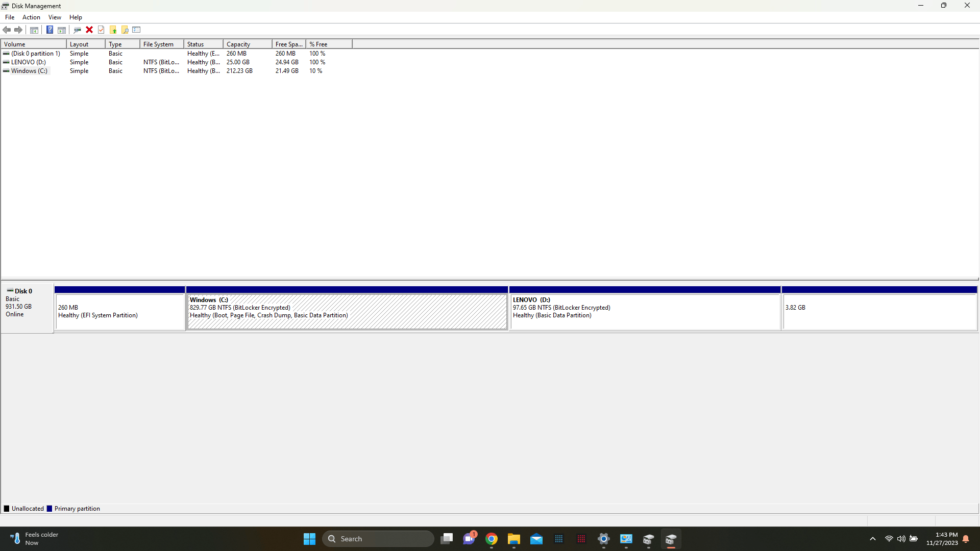Open the Help menu
Image resolution: width=980 pixels, height=551 pixels.
pos(76,17)
